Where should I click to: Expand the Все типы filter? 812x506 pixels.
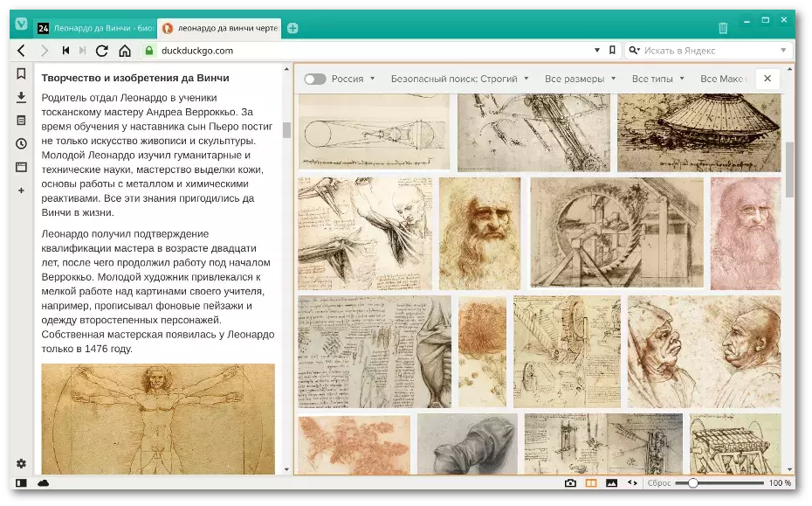point(658,79)
